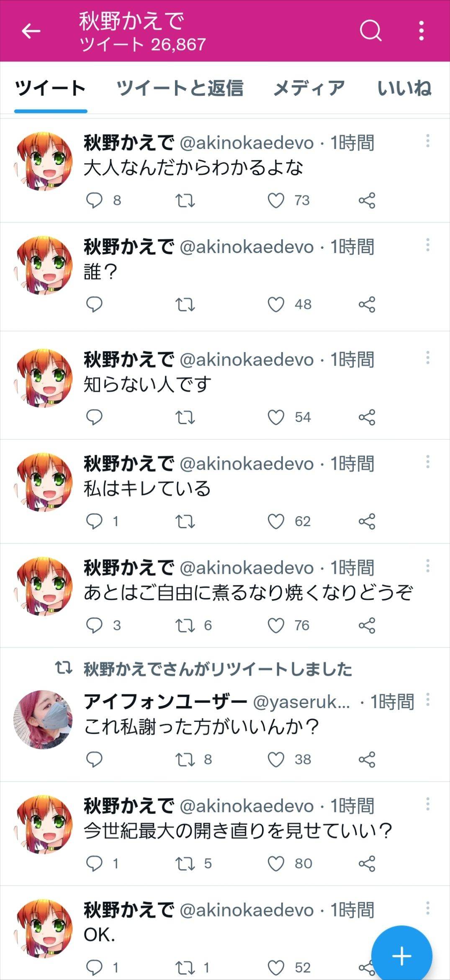Tap the back arrow in the header

[31, 31]
